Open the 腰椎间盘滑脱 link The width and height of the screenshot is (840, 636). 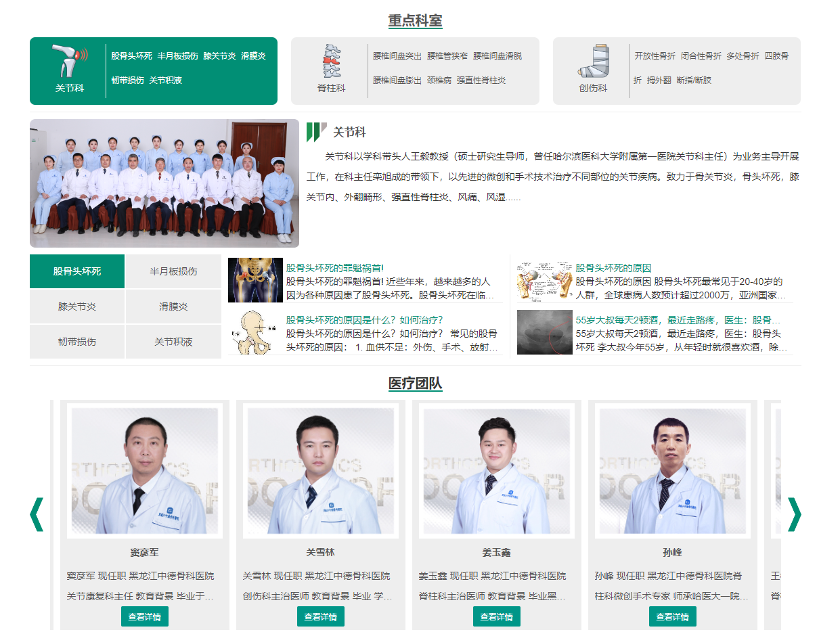[x=498, y=56]
